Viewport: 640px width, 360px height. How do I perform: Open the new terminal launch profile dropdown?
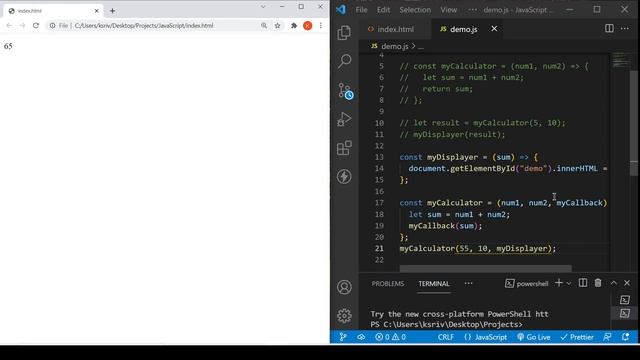(569, 283)
